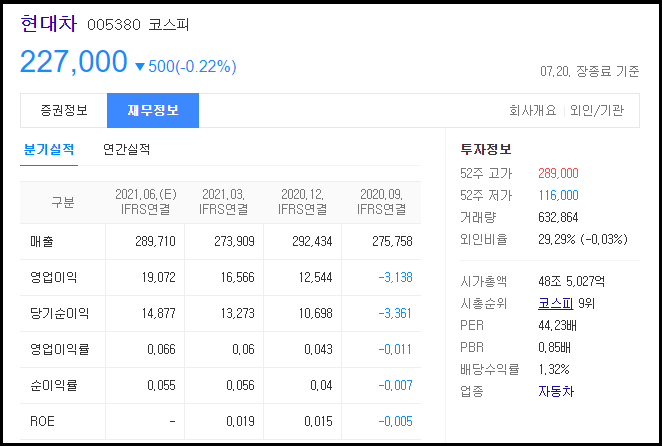Viewport: 662px width, 446px height.
Task: Click the operating margin value -0.011
Action: tap(395, 349)
